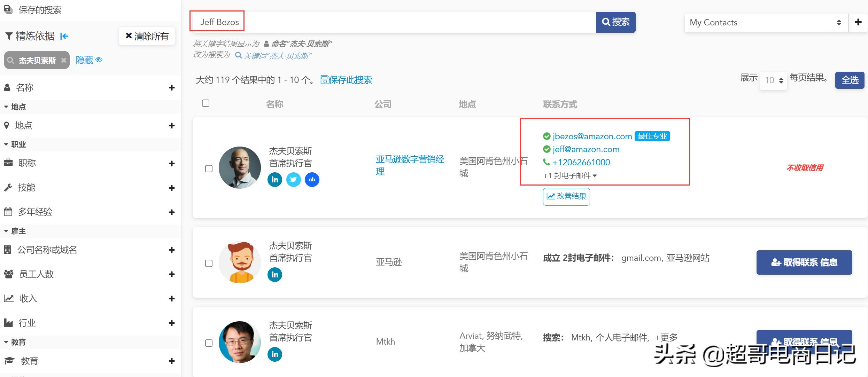Expand the 职称 job title filter
Image resolution: width=868 pixels, height=377 pixels.
point(171,163)
